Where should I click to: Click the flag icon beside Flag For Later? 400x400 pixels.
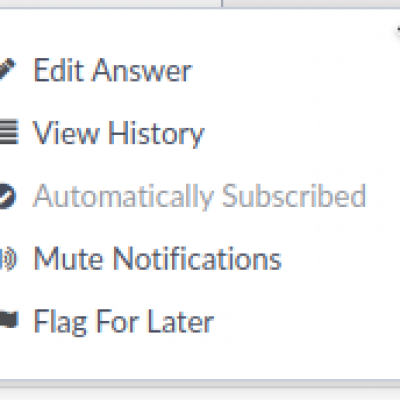(x=9, y=319)
